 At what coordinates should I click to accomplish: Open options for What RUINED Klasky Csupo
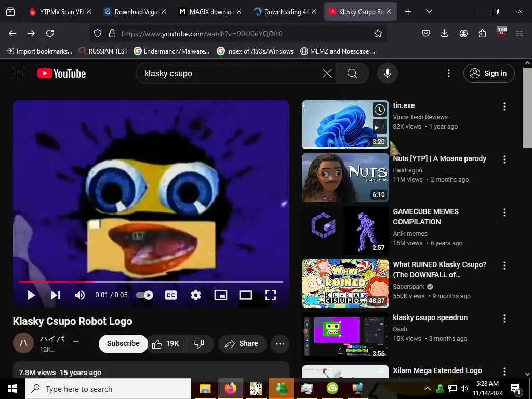[x=504, y=265]
